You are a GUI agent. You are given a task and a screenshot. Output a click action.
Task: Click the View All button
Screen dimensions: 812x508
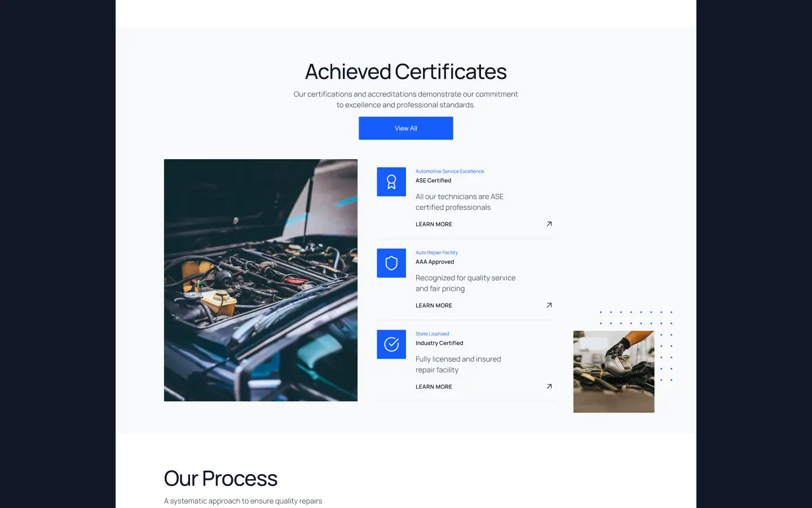[x=405, y=128]
